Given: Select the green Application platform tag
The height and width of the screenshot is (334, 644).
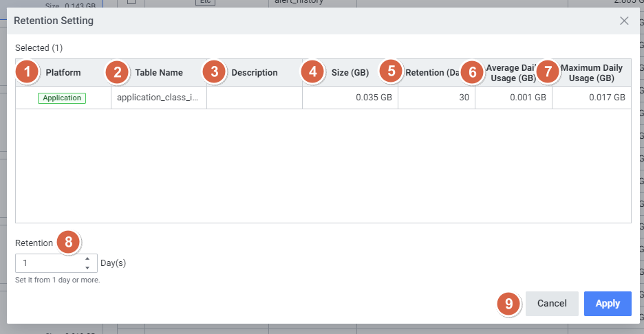Looking at the screenshot, I should [x=62, y=98].
